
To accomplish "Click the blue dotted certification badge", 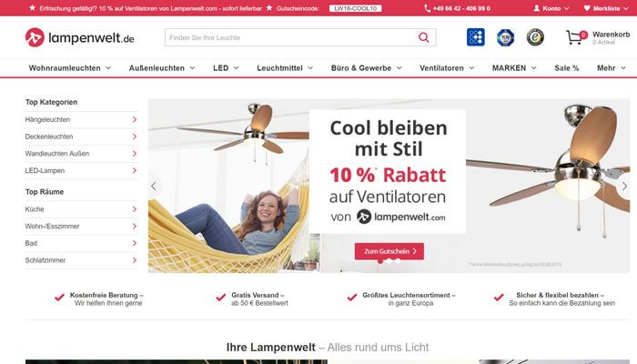I will pyautogui.click(x=476, y=37).
